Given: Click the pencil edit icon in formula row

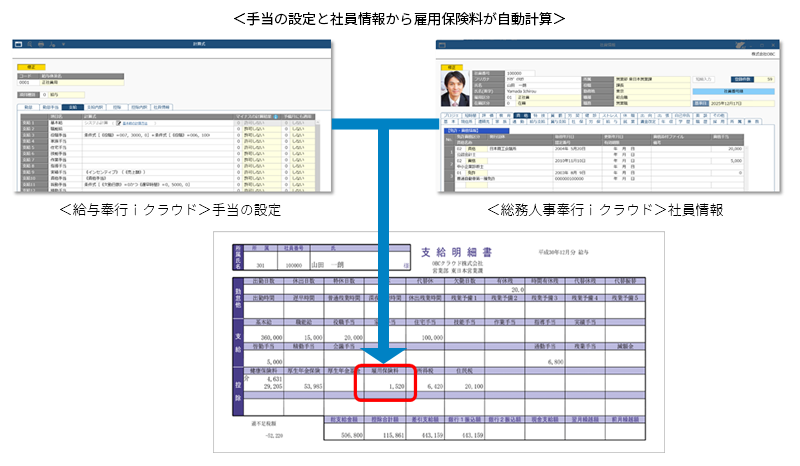Looking at the screenshot, I should tap(119, 121).
